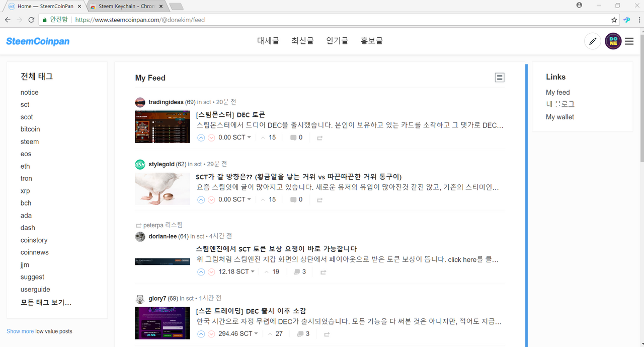
Task: Open comments on stylegold post
Action: [x=296, y=199]
